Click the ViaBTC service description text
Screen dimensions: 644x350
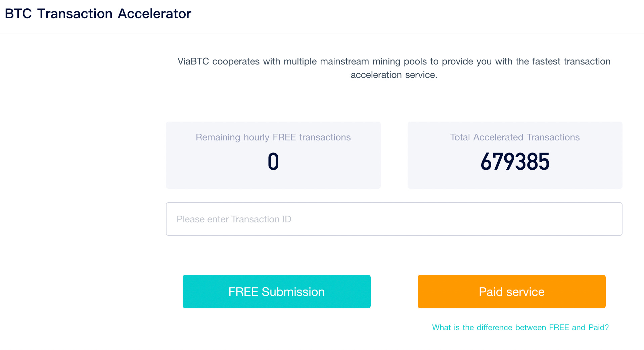tap(394, 68)
